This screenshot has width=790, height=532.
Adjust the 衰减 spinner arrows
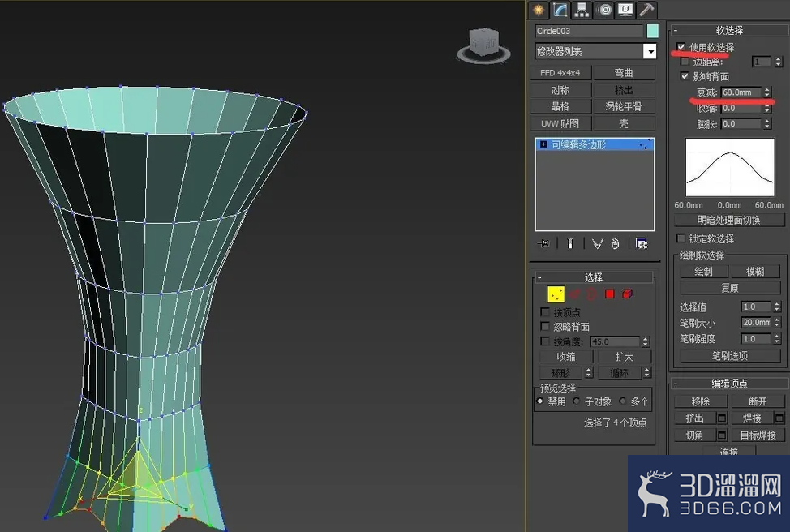pos(767,92)
